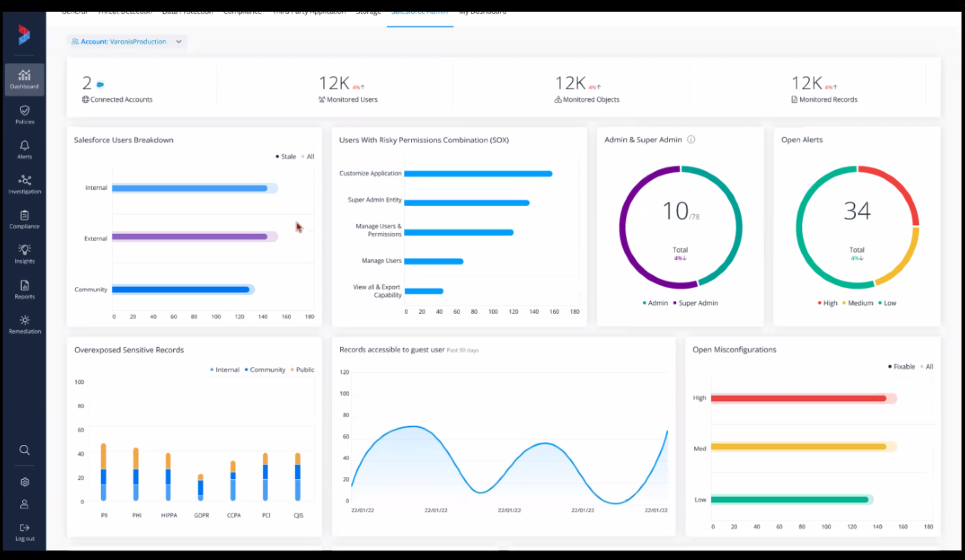Click the 12K Monitored Users value
Viewport: 965px width, 560px height.
pos(333,83)
